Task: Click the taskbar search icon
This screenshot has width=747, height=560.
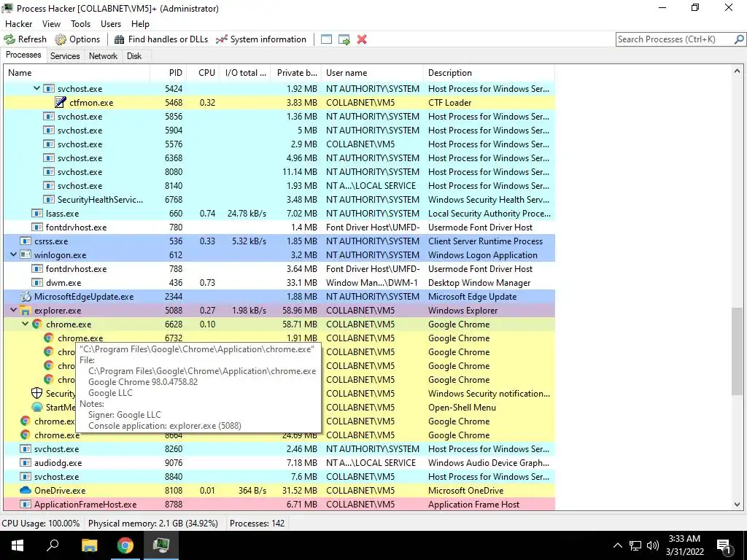Action: click(x=53, y=545)
